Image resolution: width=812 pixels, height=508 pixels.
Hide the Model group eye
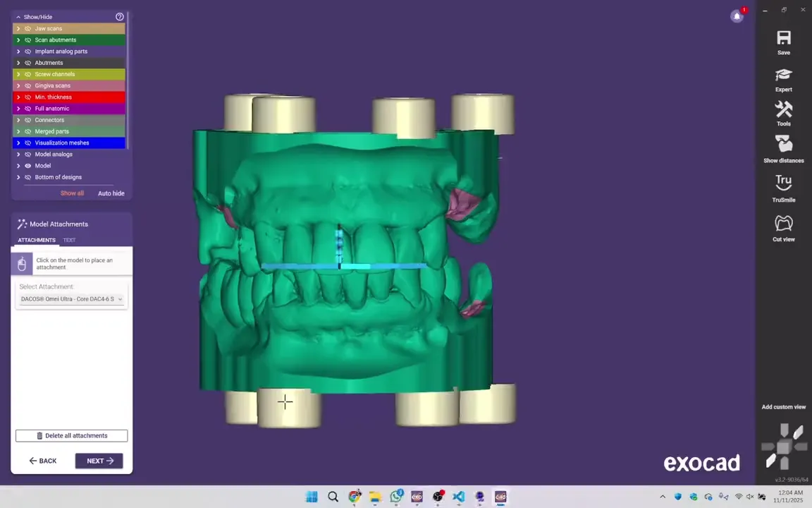(x=28, y=166)
